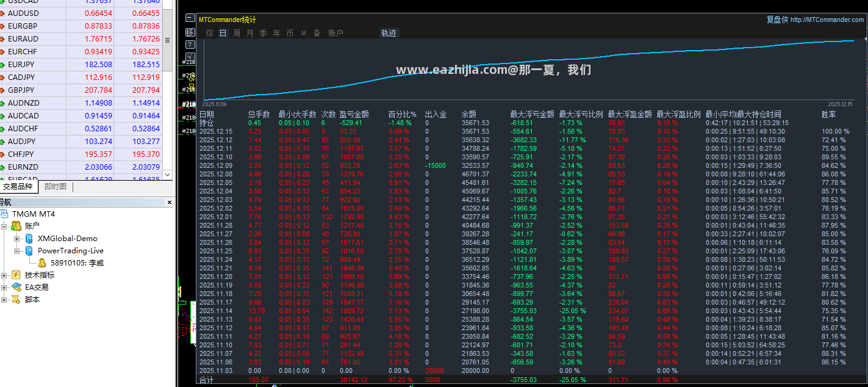Click the 2025.11.14 date row
This screenshot has width=868, height=387.
216,311
